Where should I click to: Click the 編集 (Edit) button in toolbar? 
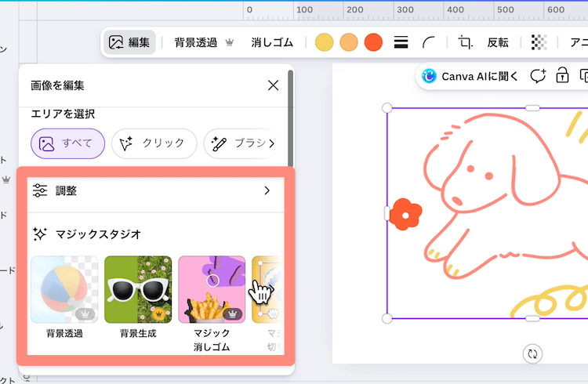coord(129,42)
